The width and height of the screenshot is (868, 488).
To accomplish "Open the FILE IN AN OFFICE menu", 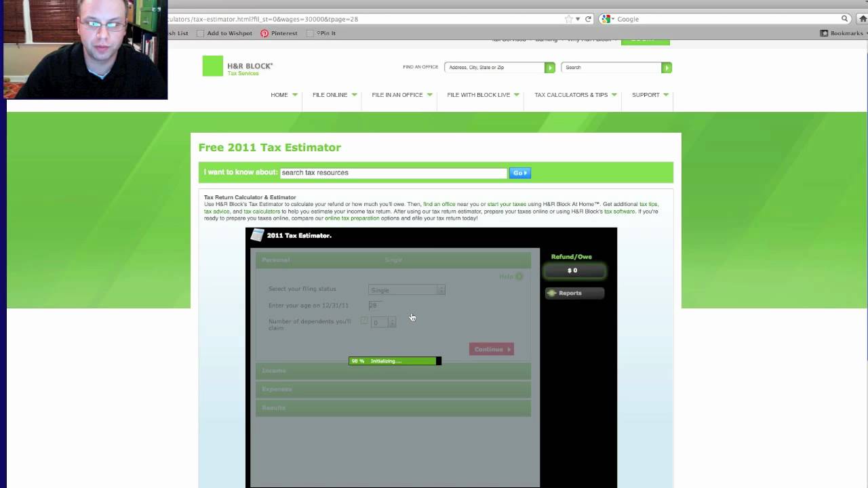I will (402, 95).
